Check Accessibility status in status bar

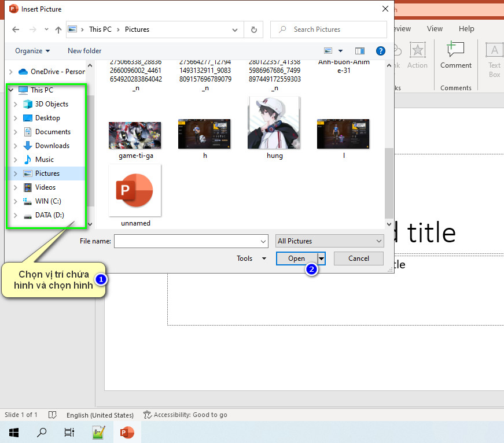[x=185, y=415]
